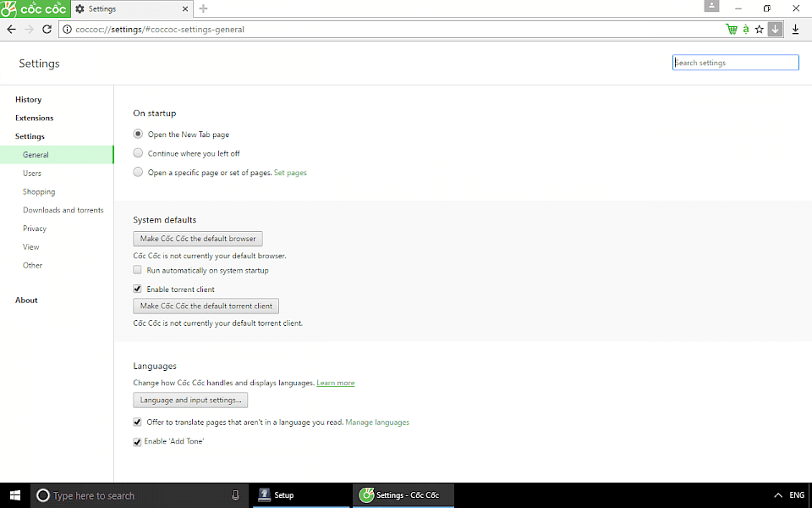Open the Windows Start menu

[15, 495]
